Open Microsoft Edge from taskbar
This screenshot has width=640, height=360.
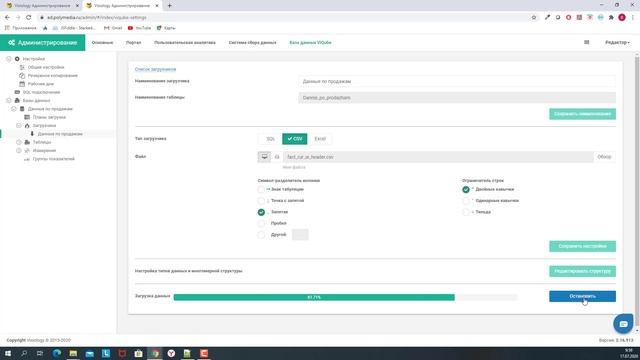click(x=57, y=353)
